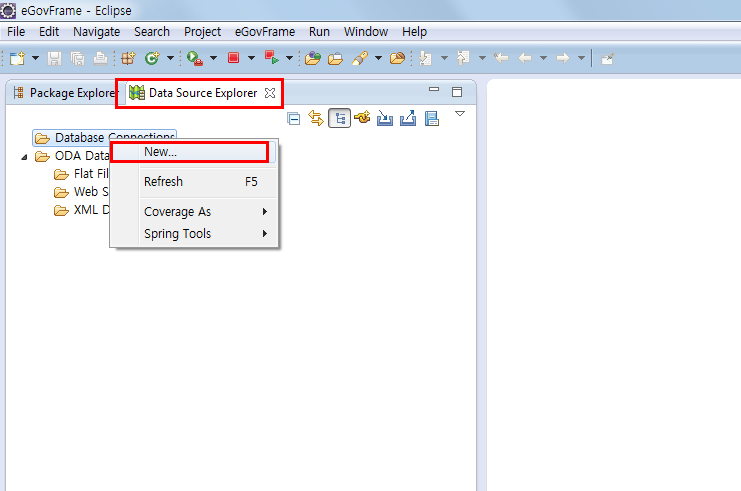
Task: Click the Back navigation arrow icon
Action: coord(525,58)
